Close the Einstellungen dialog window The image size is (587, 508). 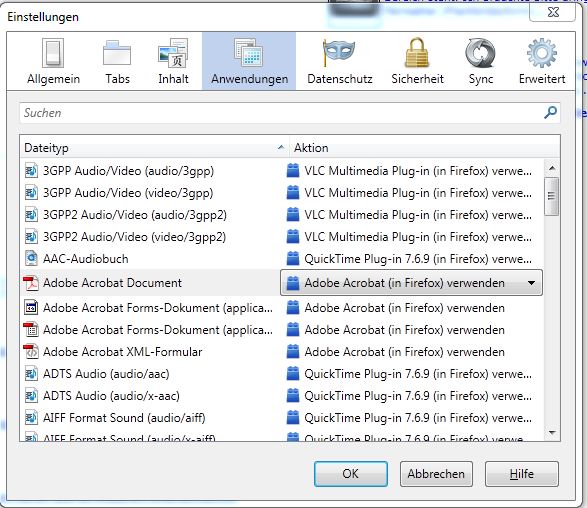553,12
